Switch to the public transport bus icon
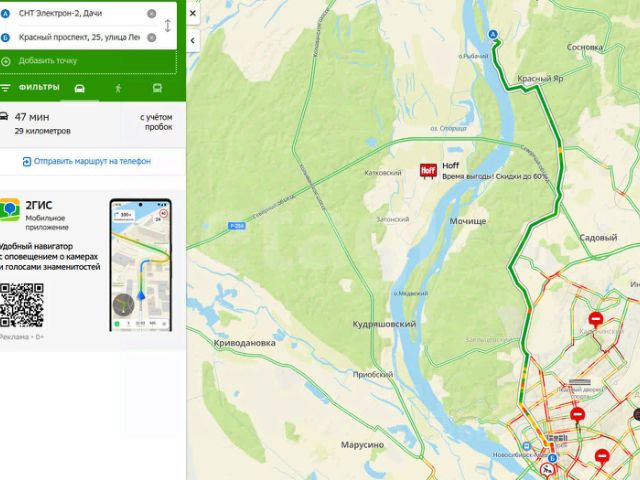Screen dimensions: 640x480 pos(157,88)
